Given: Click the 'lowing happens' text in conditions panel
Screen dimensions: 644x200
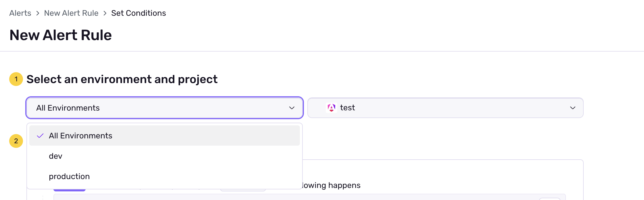Looking at the screenshot, I should [x=331, y=185].
